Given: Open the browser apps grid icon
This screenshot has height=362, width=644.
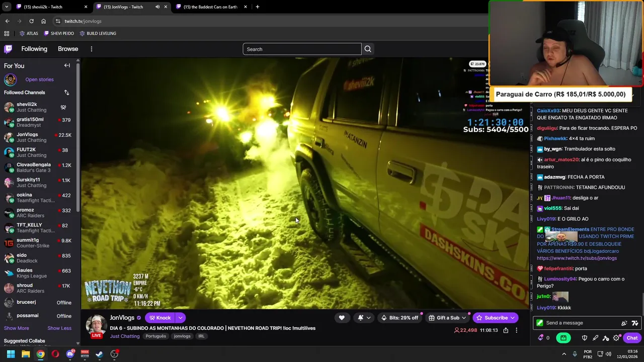Looking at the screenshot, I should click(x=7, y=33).
